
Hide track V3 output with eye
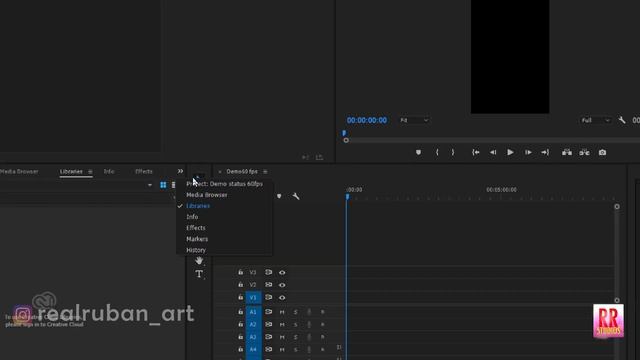tap(282, 272)
